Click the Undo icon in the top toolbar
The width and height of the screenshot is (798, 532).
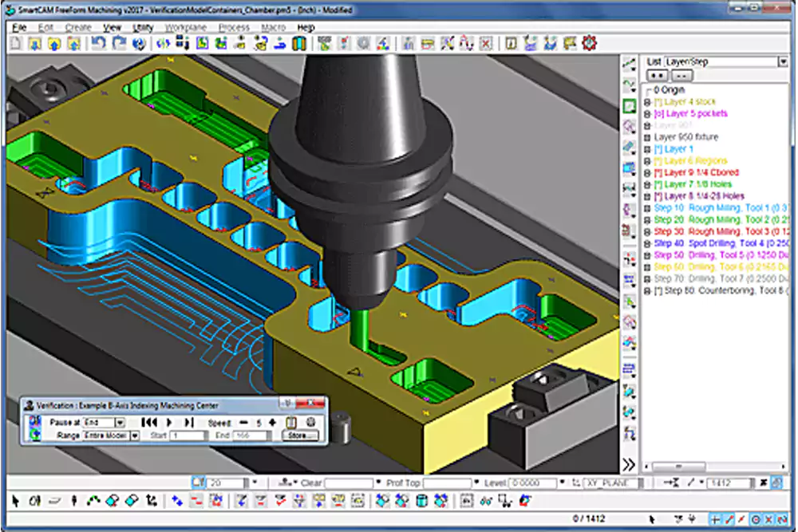pyautogui.click(x=98, y=43)
